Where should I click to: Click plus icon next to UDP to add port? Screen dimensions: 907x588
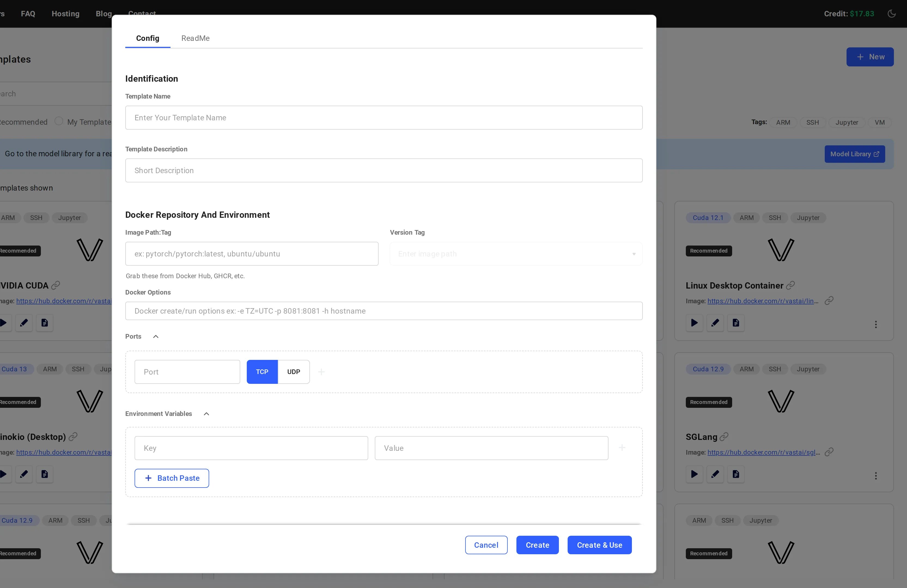pyautogui.click(x=321, y=372)
